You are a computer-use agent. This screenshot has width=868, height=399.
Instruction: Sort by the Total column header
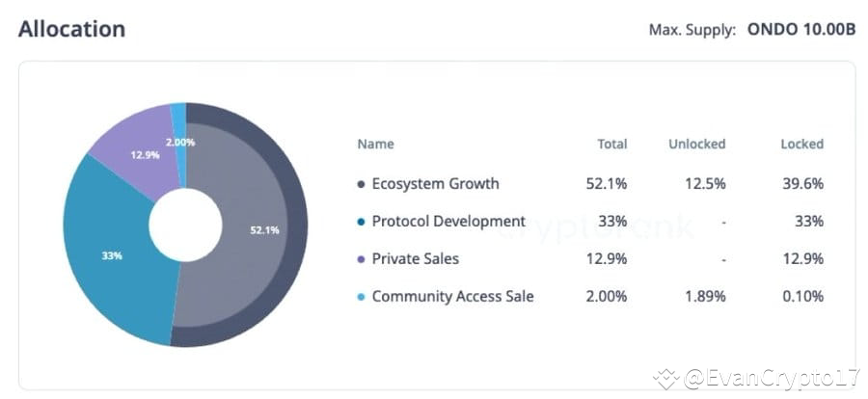[x=611, y=145]
